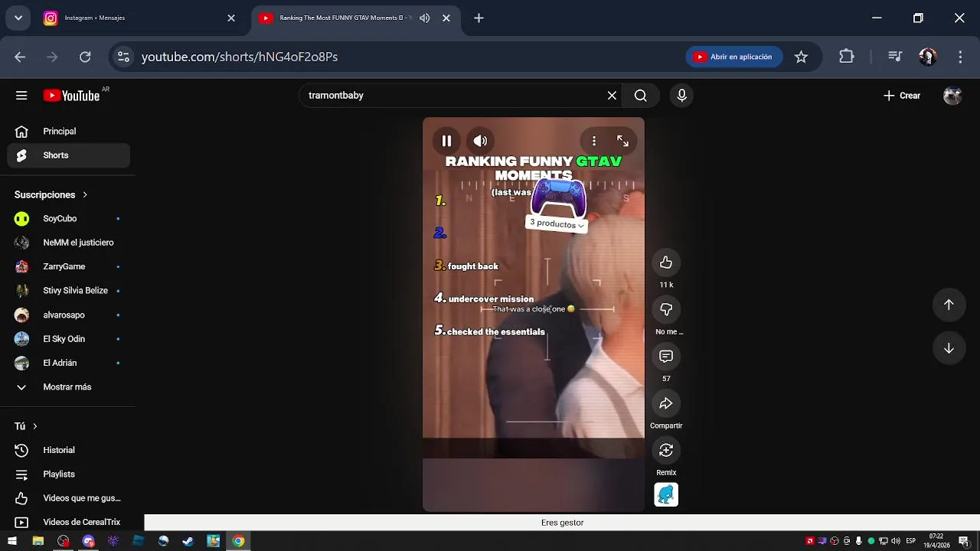Open File Explorer from taskbar
The width and height of the screenshot is (980, 551).
click(x=38, y=541)
